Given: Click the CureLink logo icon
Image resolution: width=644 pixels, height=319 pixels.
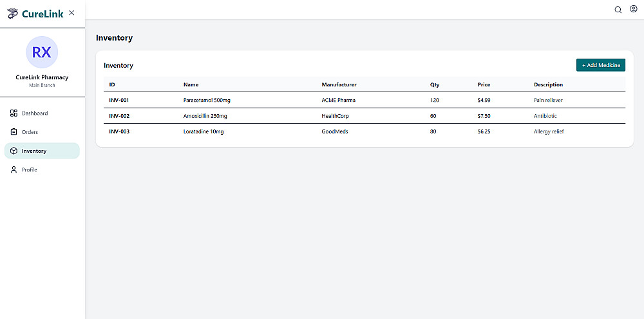Looking at the screenshot, I should click(13, 14).
